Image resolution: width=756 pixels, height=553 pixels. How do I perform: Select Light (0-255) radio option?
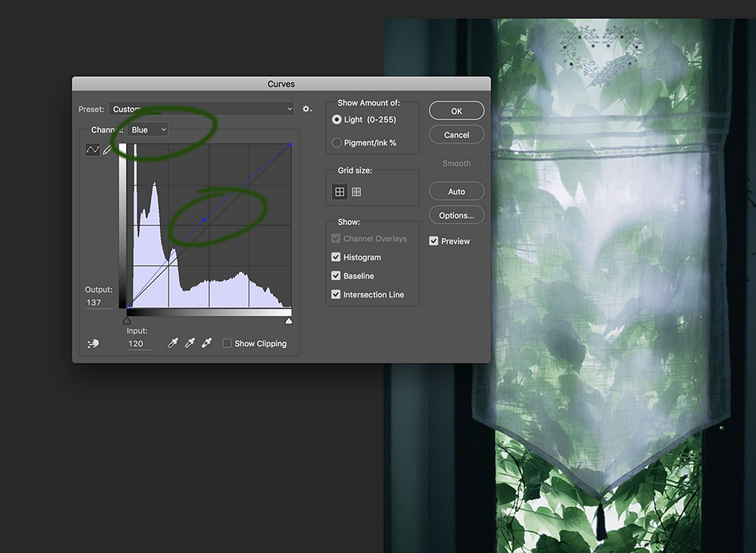[337, 120]
